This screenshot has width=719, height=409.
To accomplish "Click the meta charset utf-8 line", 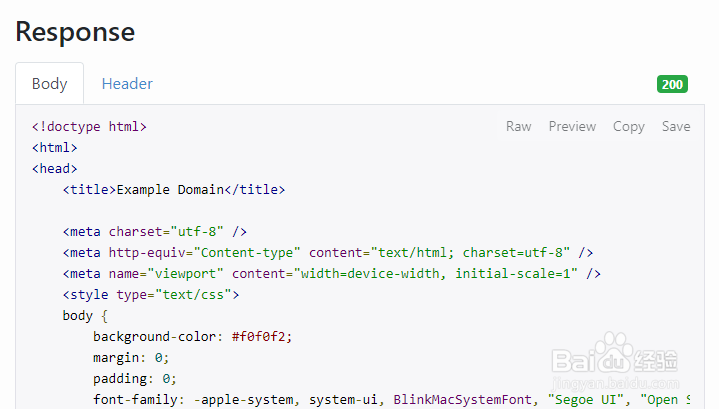I will [x=155, y=231].
